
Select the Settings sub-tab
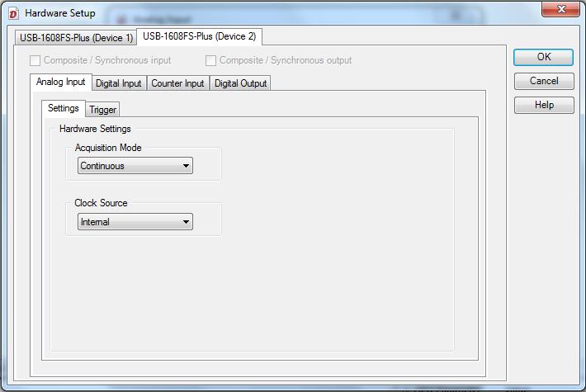click(64, 108)
